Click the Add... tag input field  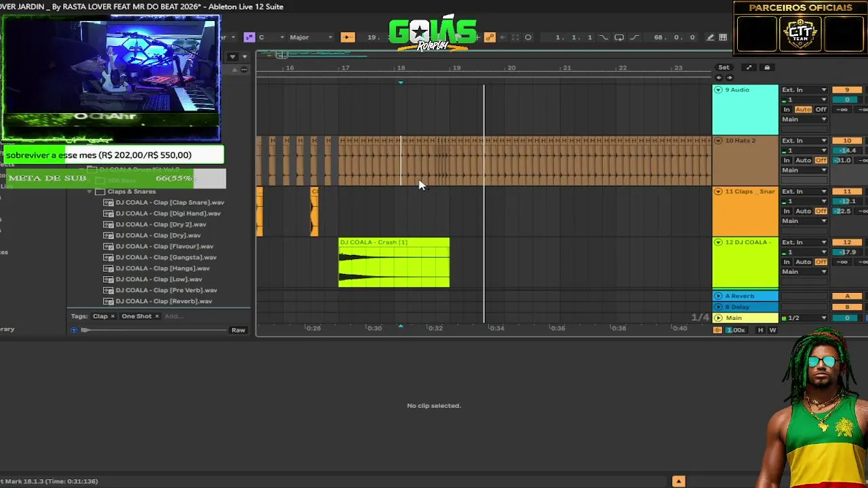[174, 316]
